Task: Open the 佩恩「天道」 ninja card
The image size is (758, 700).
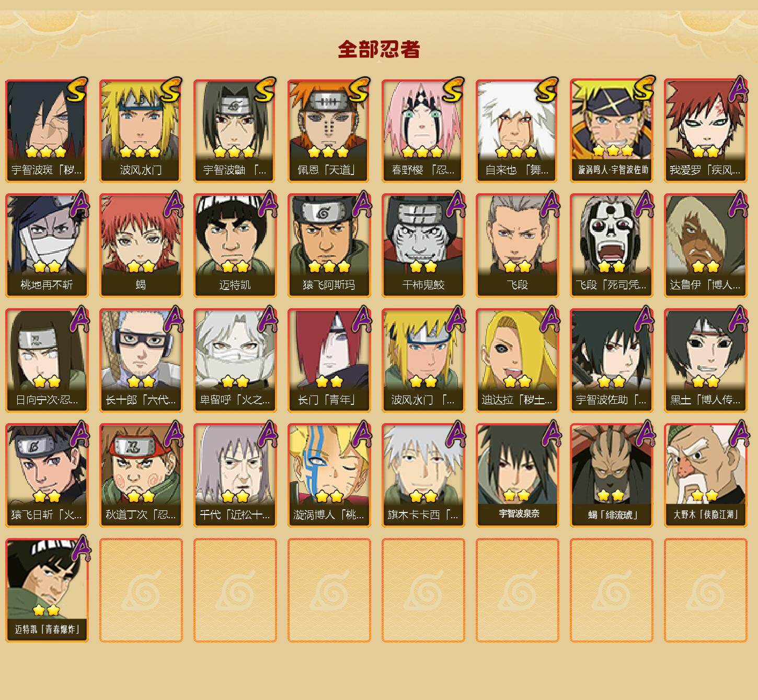Action: 329,131
